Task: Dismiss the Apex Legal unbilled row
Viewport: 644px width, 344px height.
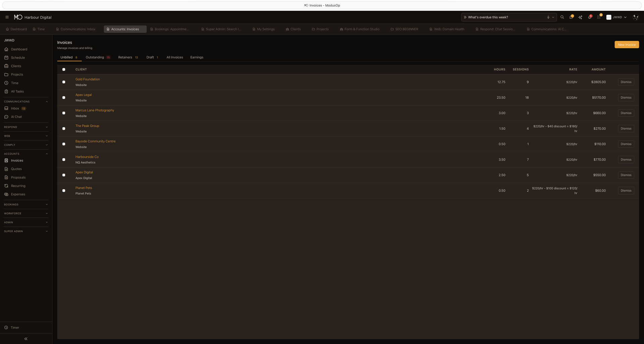Action: [x=626, y=97]
